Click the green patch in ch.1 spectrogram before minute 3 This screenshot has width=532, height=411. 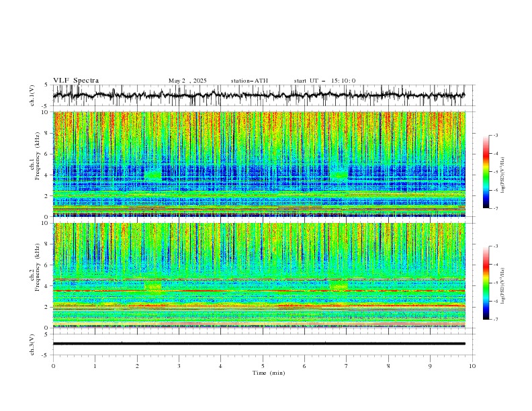pos(153,175)
